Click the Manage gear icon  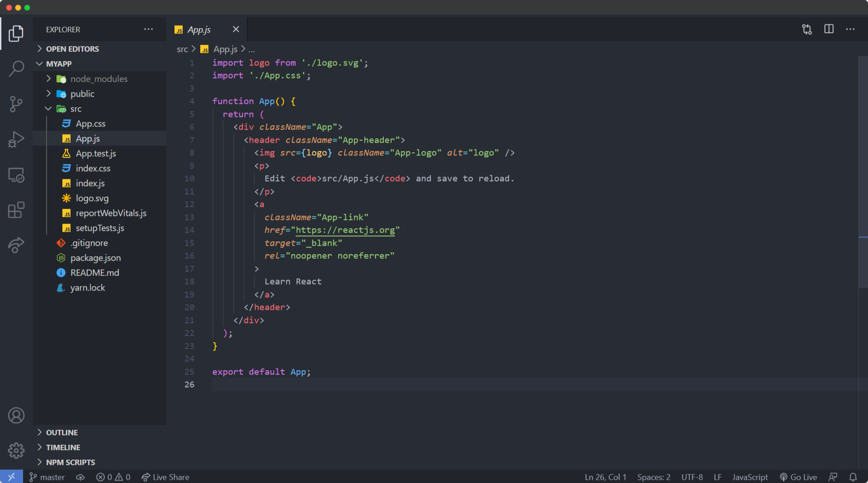16,450
